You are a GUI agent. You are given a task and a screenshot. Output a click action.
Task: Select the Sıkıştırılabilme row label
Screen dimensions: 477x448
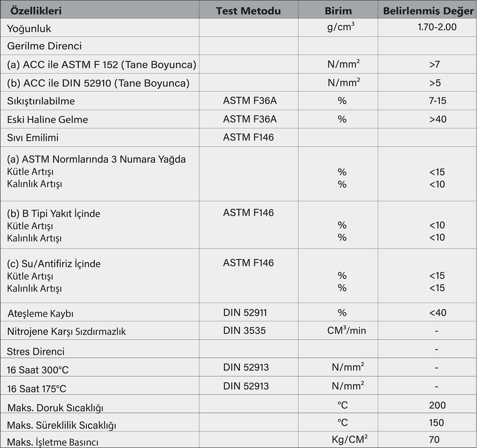[41, 101]
